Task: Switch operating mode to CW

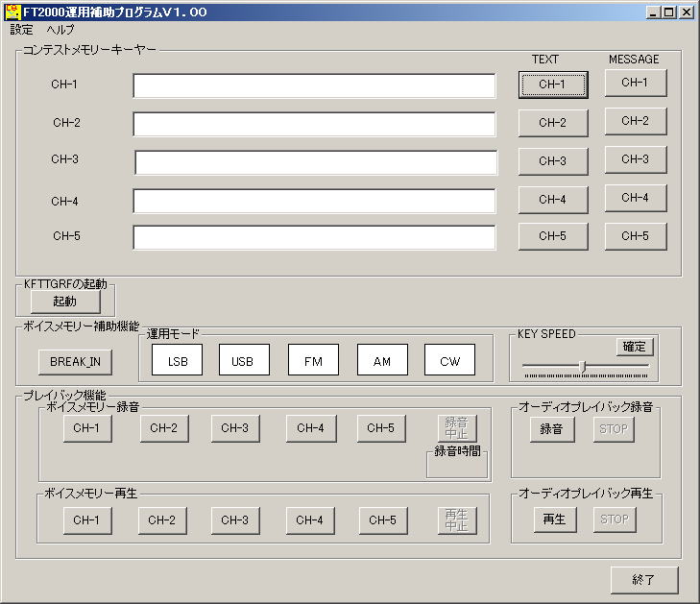Action: click(449, 361)
